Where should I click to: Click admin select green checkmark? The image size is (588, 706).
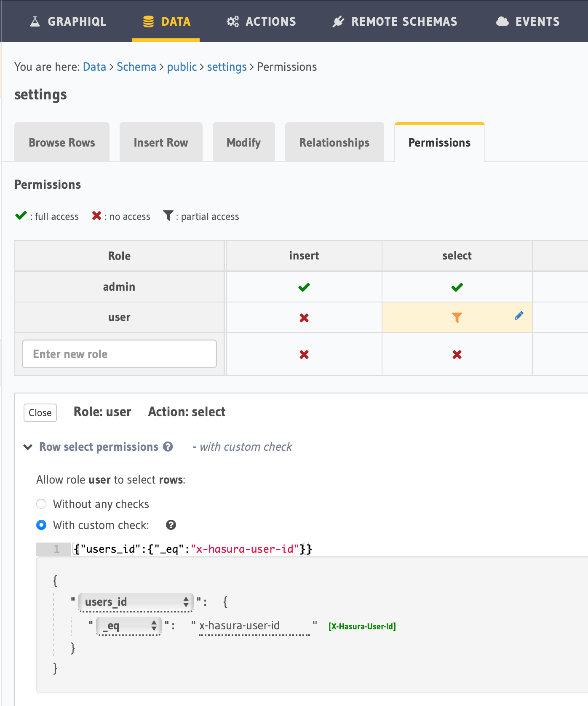coord(457,287)
